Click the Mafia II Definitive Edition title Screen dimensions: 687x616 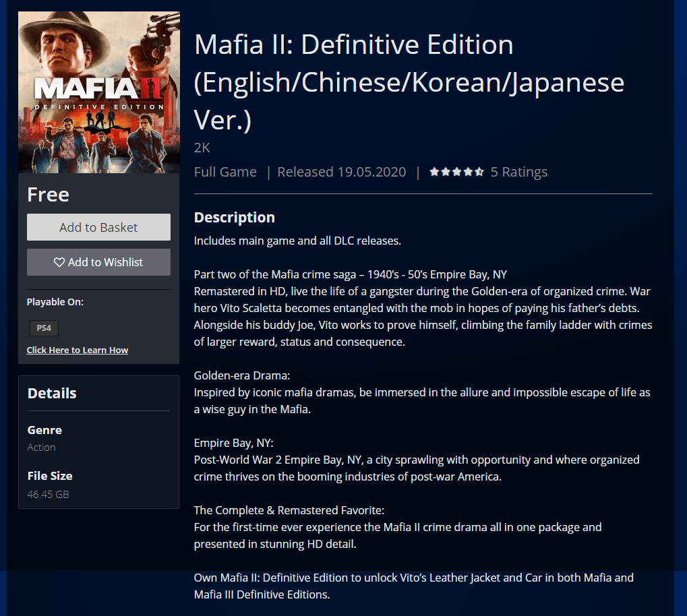click(x=409, y=82)
